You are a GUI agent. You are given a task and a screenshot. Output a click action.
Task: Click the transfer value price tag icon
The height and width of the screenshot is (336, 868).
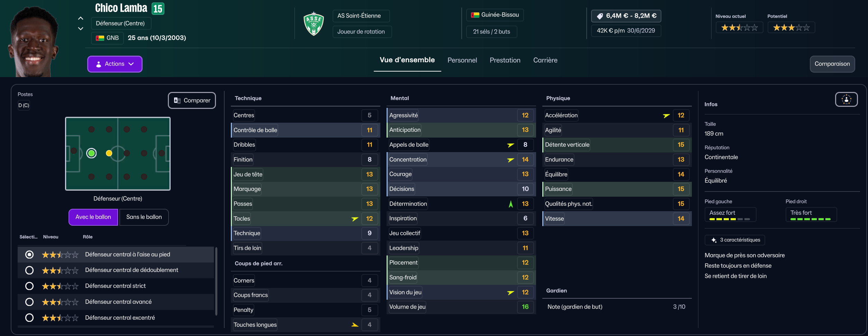tap(600, 16)
